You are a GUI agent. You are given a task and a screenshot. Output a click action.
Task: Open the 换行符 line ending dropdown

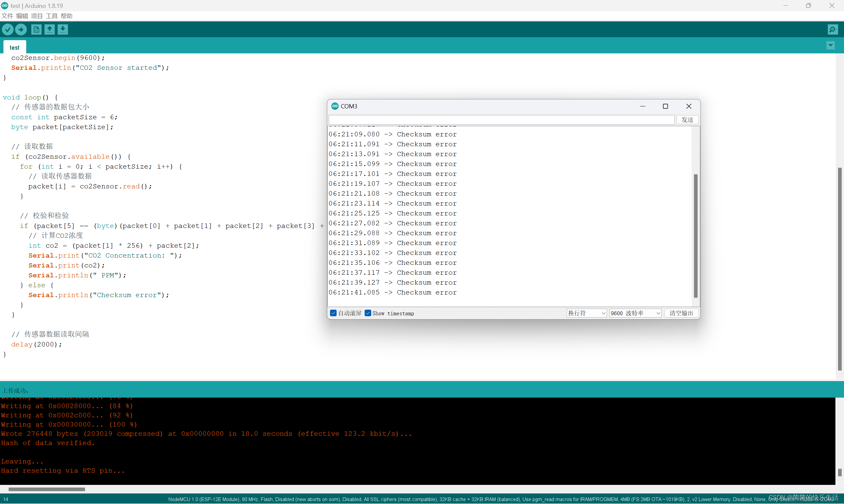click(x=586, y=313)
